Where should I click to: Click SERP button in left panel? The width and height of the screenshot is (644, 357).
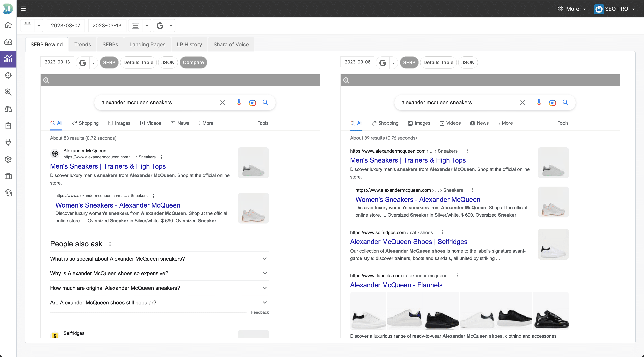[109, 63]
